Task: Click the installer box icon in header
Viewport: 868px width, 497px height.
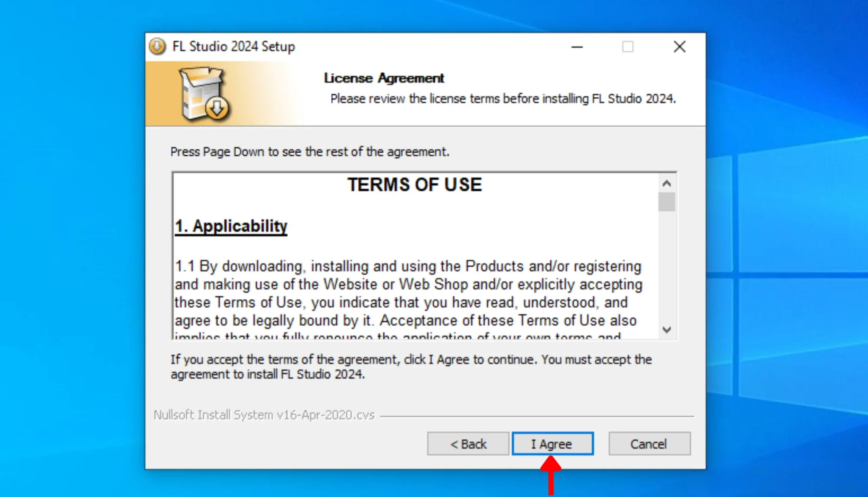Action: [204, 94]
